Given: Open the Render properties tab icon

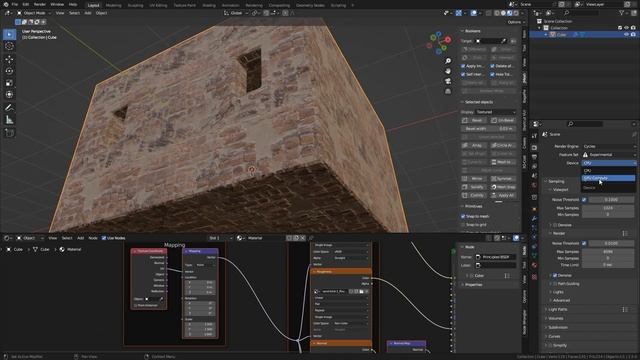Looking at the screenshot, I should (x=534, y=147).
